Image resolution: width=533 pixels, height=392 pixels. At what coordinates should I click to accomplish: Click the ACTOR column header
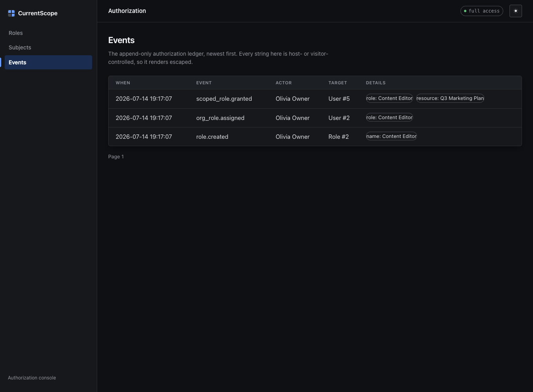click(284, 83)
